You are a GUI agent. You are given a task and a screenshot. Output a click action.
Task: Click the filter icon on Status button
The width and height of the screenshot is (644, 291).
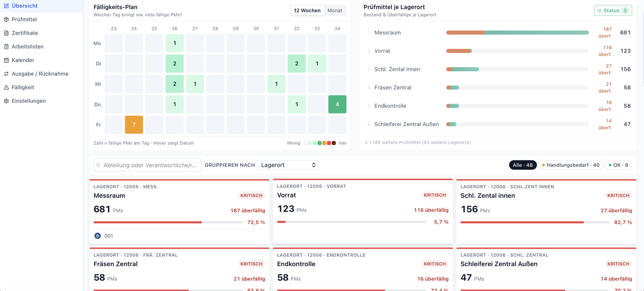pos(599,11)
